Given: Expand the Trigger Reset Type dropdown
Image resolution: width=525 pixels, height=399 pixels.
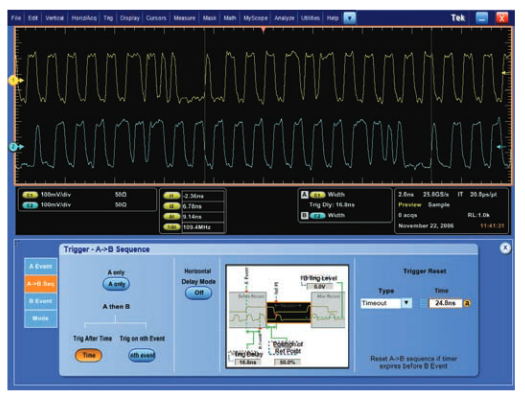Looking at the screenshot, I should tap(407, 303).
